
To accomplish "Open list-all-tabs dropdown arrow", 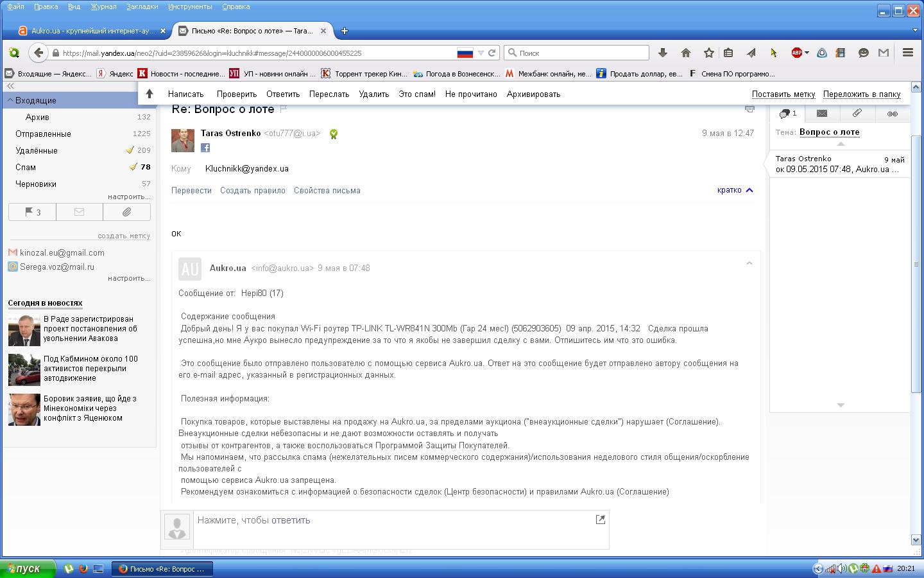I will [916, 30].
